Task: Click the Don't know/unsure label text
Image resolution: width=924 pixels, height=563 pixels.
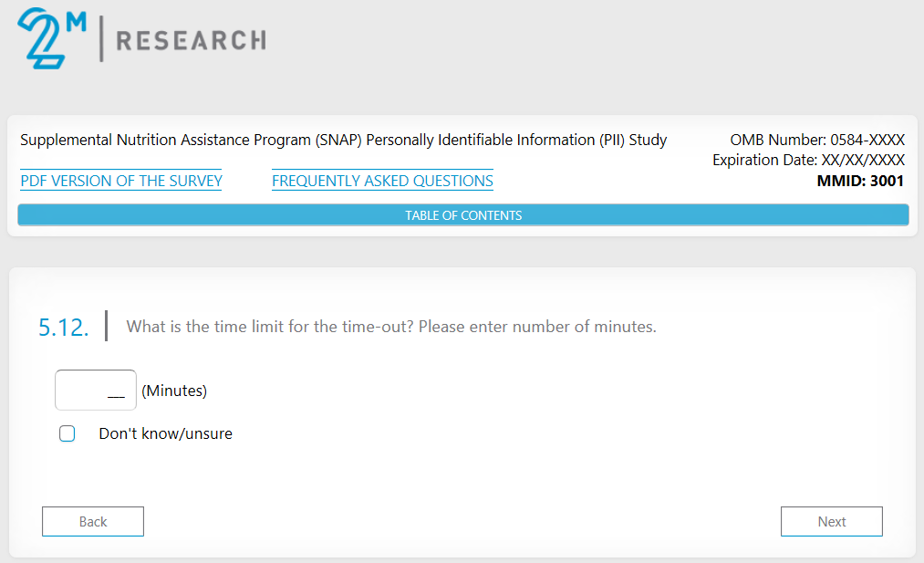Action: [165, 433]
